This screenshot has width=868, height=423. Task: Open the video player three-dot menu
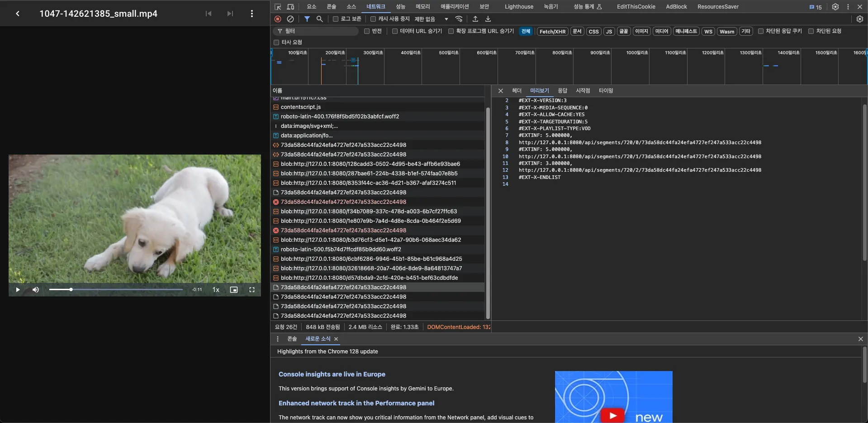tap(252, 14)
